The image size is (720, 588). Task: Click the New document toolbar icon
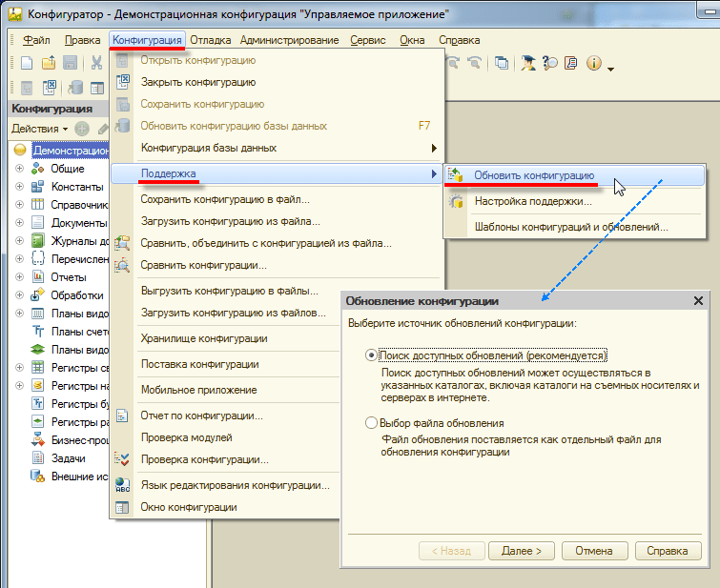(x=27, y=63)
